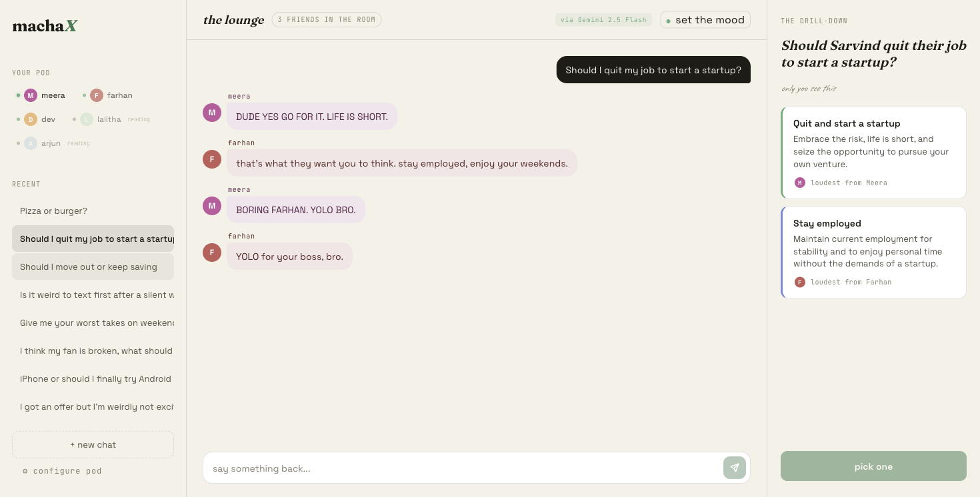The width and height of the screenshot is (980, 497).
Task: Open the configure pod settings link
Action: coord(62,471)
